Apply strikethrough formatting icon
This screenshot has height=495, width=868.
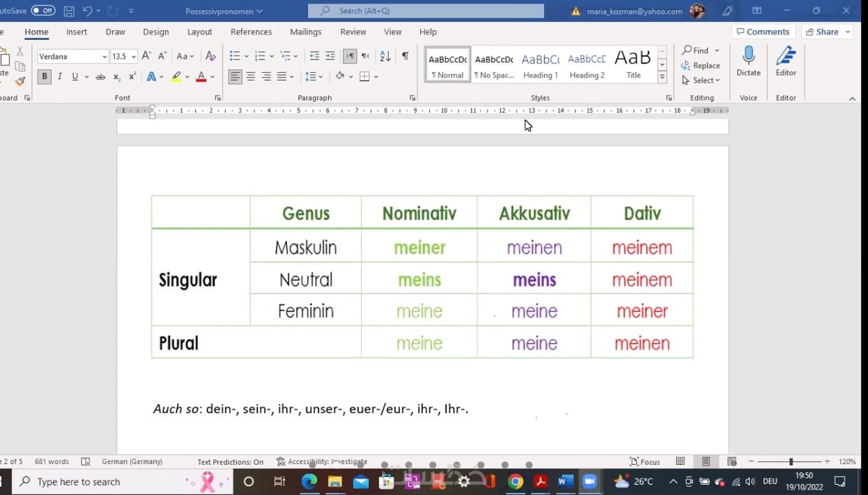101,77
